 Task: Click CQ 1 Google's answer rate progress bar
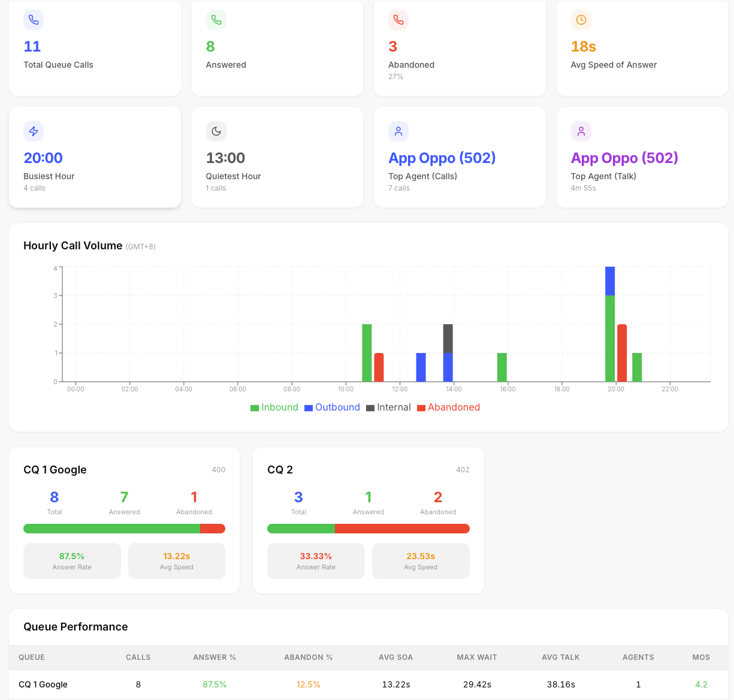(x=124, y=529)
